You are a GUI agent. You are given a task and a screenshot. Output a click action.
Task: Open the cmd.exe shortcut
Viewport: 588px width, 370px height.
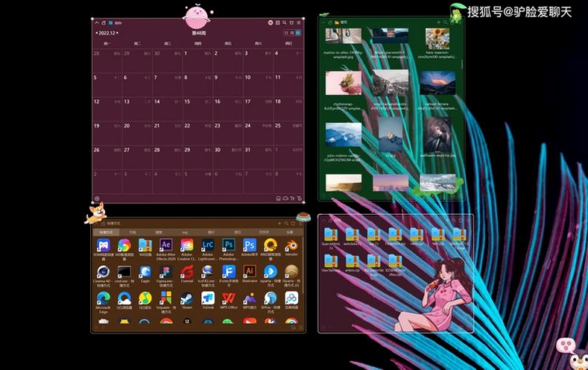coord(124,272)
